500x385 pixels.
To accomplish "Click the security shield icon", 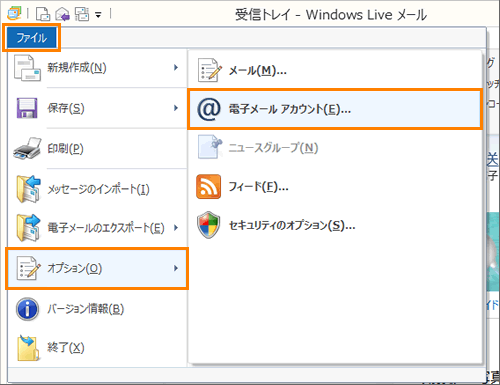I will click(x=209, y=225).
